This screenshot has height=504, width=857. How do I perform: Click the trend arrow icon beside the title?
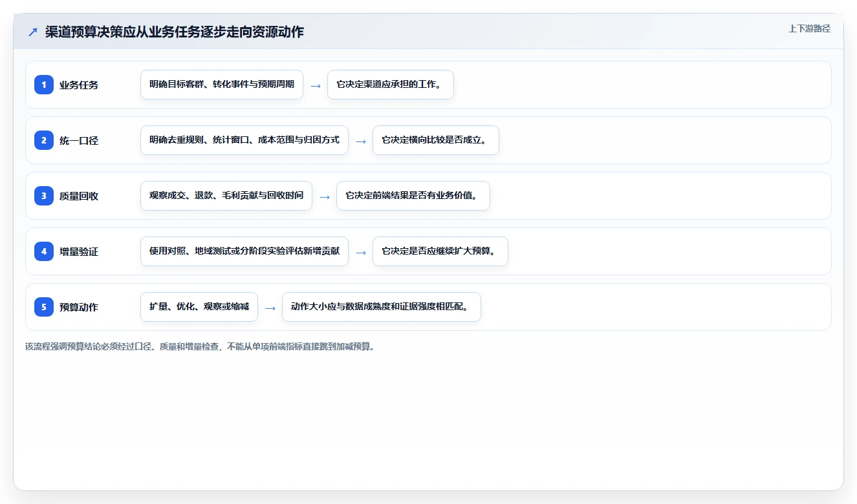click(x=33, y=32)
